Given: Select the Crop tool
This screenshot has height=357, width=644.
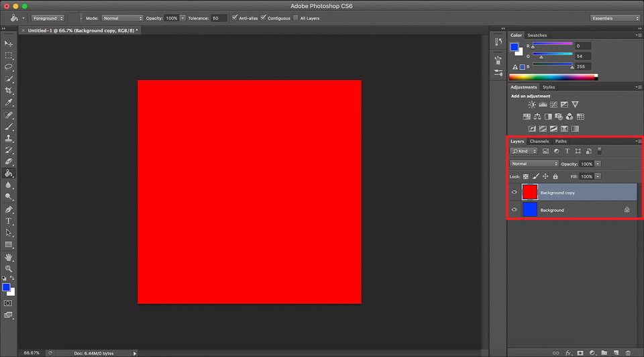Looking at the screenshot, I should (x=9, y=91).
